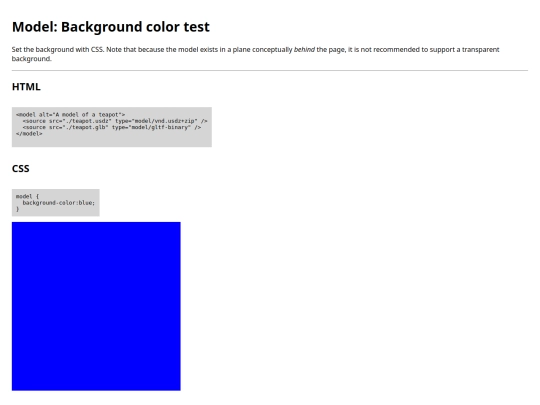Image resolution: width=540 pixels, height=405 pixels.
Task: Click the source line containing 'teapot.usdz'
Action: pyautogui.click(x=115, y=121)
